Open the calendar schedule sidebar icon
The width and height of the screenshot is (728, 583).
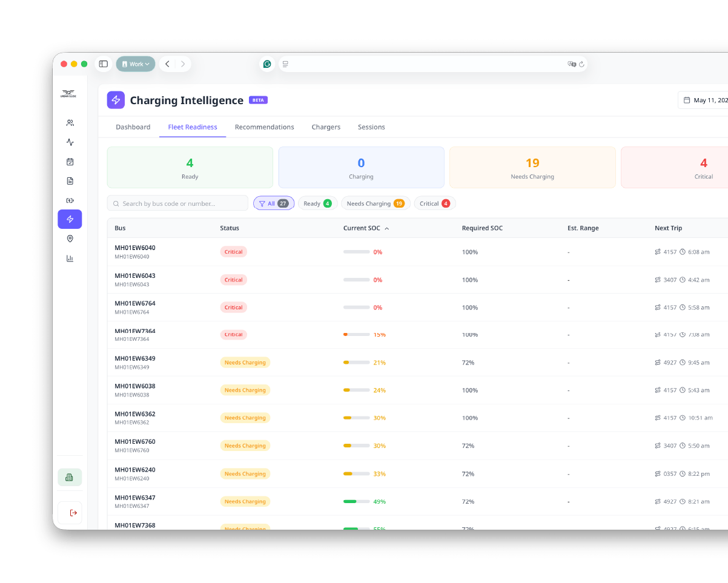pyautogui.click(x=70, y=162)
